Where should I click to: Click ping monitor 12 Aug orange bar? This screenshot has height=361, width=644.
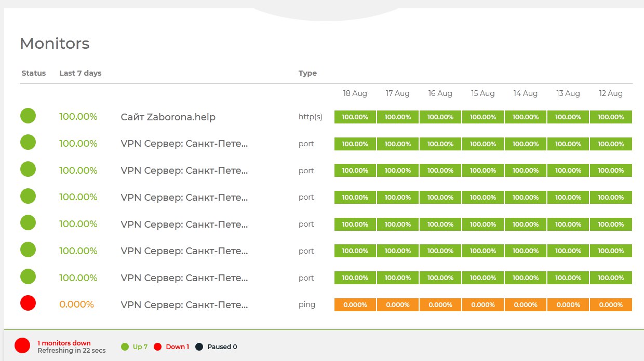click(x=611, y=304)
